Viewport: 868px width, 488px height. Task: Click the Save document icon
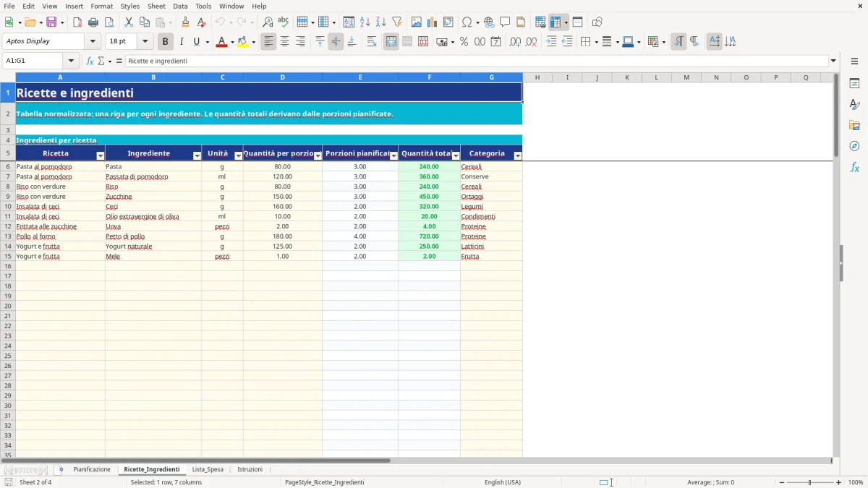(51, 22)
